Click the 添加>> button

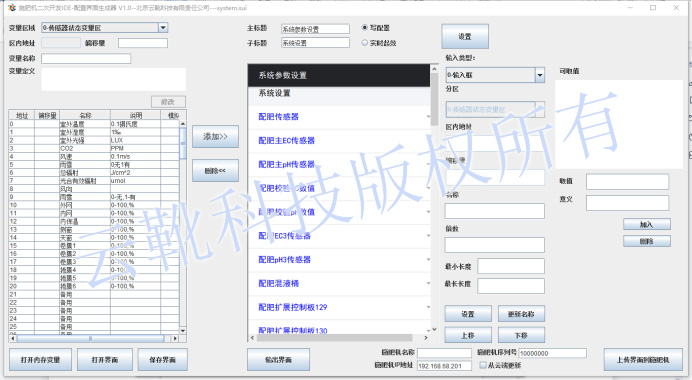click(x=215, y=136)
